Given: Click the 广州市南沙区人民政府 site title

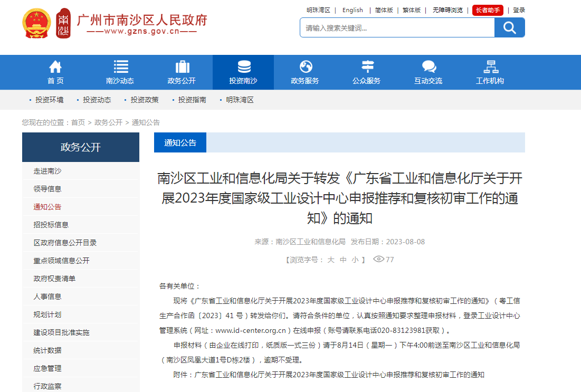Looking at the screenshot, I should tap(142, 20).
